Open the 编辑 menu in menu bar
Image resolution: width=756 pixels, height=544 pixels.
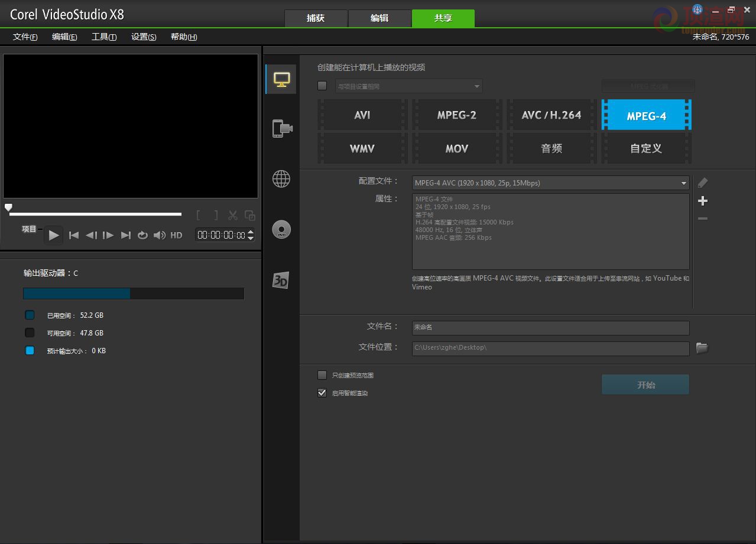tap(64, 37)
